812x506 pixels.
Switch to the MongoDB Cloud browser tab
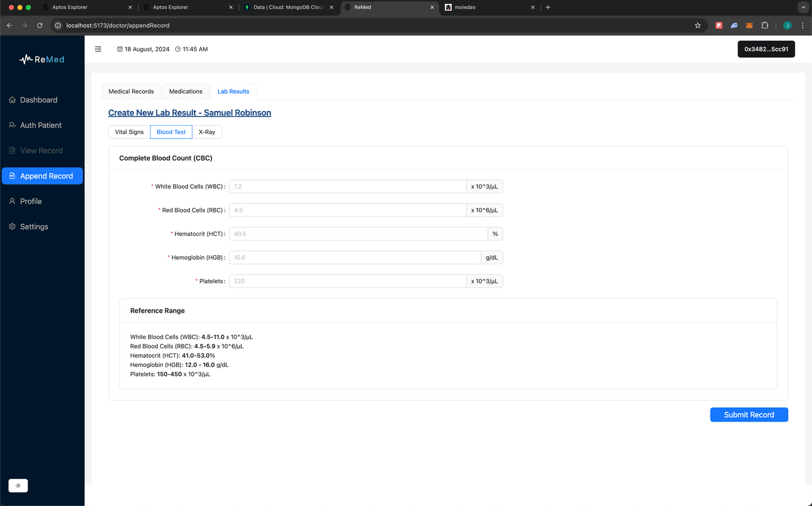point(289,7)
